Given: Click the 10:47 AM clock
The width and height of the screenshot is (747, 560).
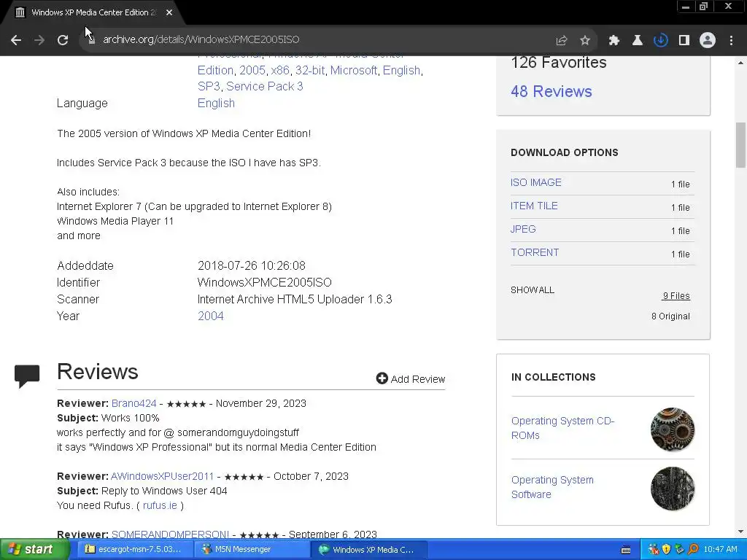Looking at the screenshot, I should tap(720, 550).
